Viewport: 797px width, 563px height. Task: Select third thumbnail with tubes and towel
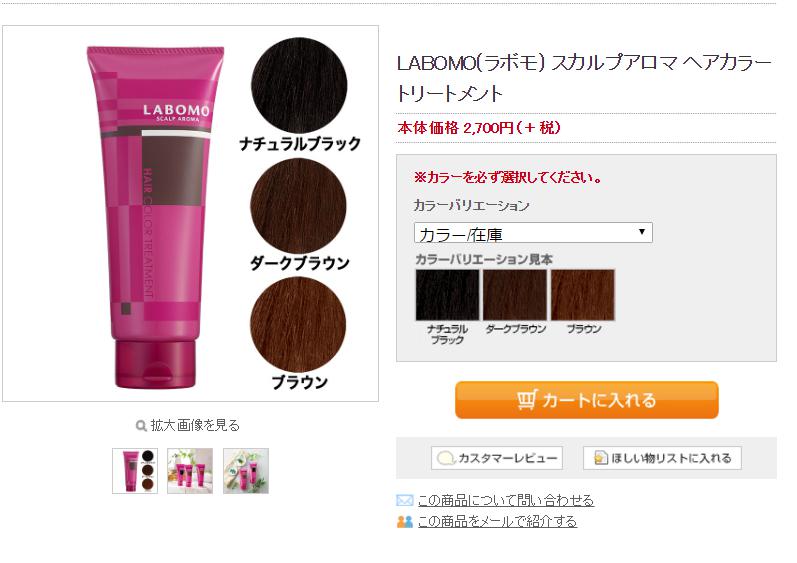pyautogui.click(x=246, y=471)
